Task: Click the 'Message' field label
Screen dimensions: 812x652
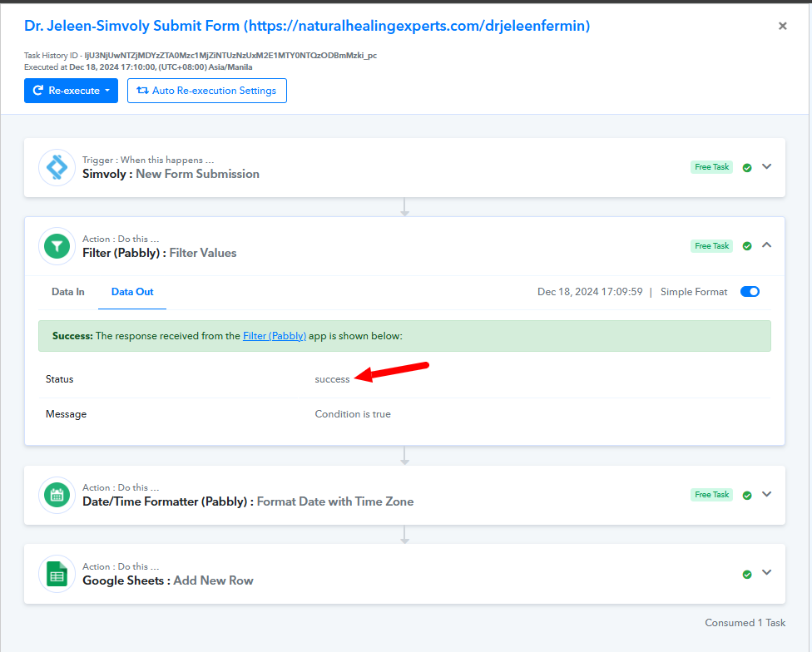Action: coord(66,414)
